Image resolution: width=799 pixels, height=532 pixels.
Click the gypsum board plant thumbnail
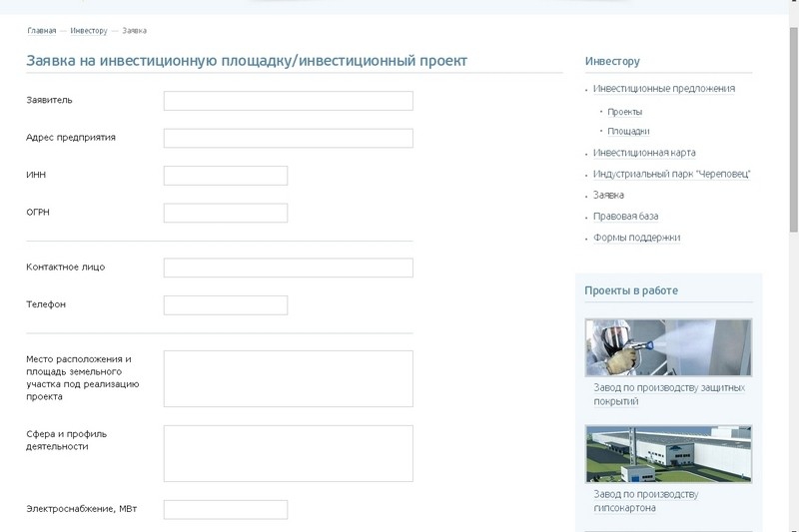(x=668, y=454)
